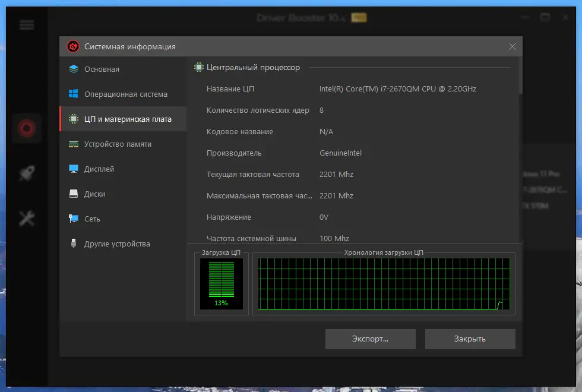This screenshot has height=392, width=582.
Task: Open the Дисплей section
Action: 124,169
